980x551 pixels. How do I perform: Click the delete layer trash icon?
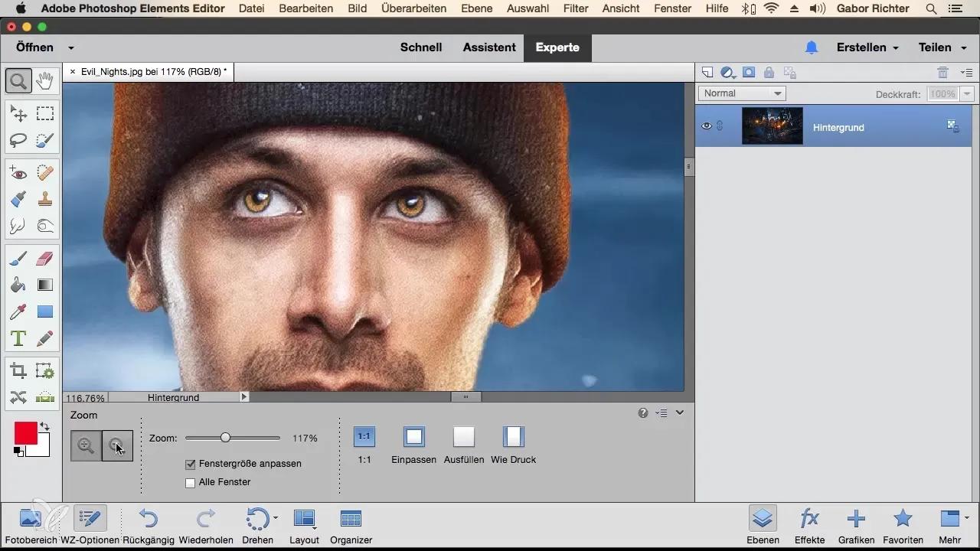[x=942, y=73]
